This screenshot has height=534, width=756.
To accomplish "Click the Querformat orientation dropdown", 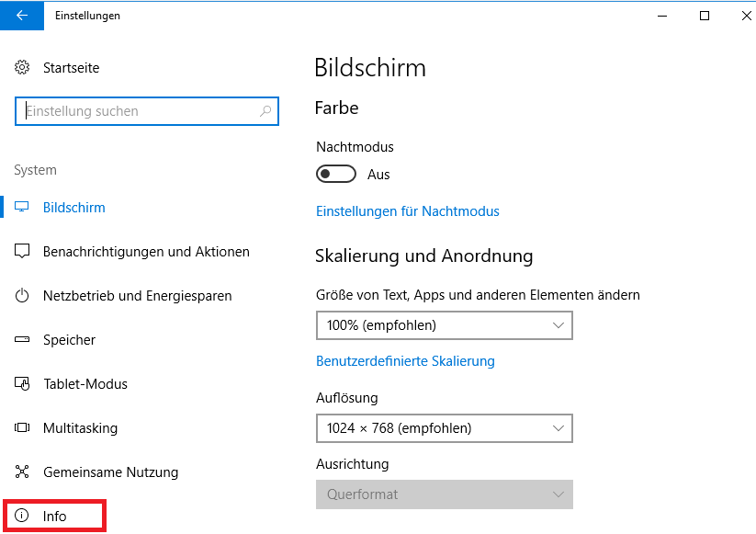I will [x=444, y=494].
